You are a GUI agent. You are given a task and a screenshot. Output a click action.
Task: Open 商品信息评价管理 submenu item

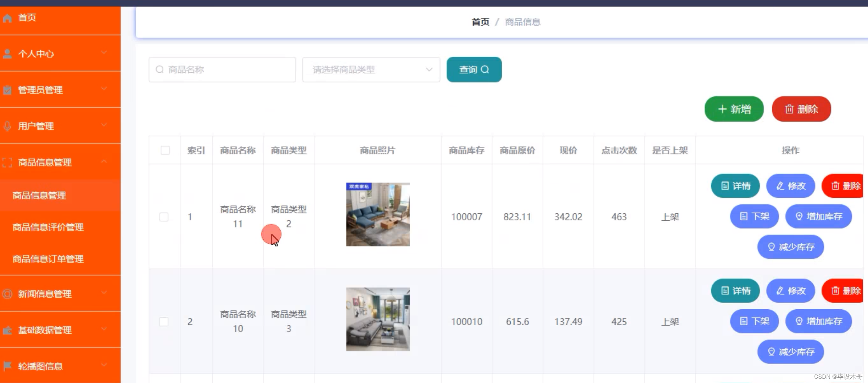(x=48, y=227)
